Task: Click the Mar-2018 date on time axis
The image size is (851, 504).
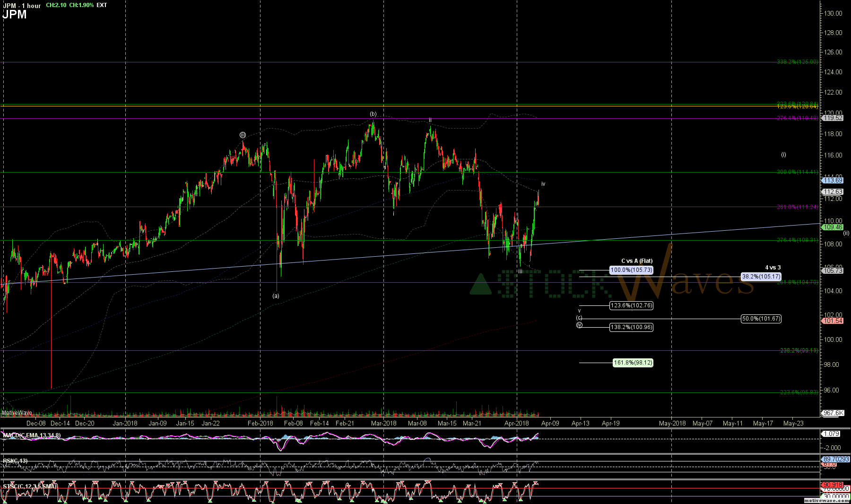Action: click(x=383, y=423)
